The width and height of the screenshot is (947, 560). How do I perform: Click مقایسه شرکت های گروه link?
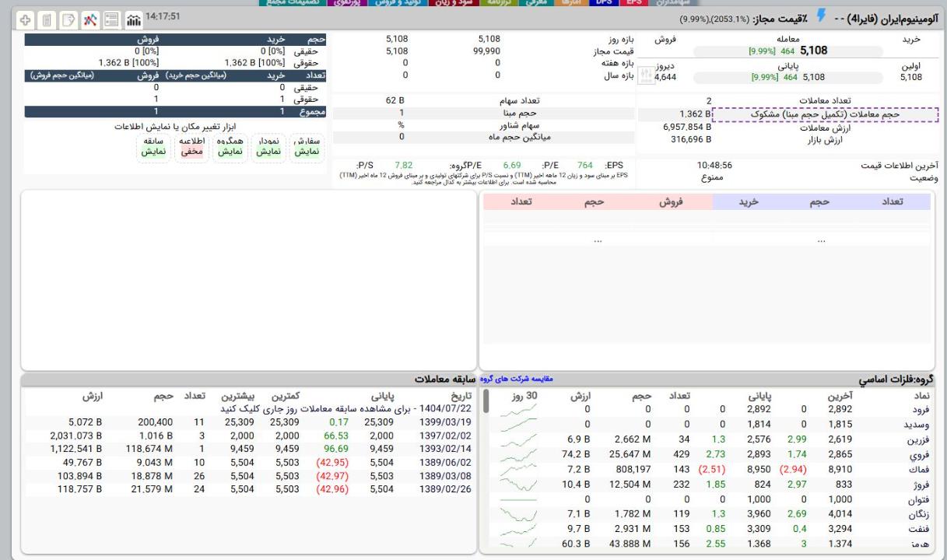[x=520, y=380]
